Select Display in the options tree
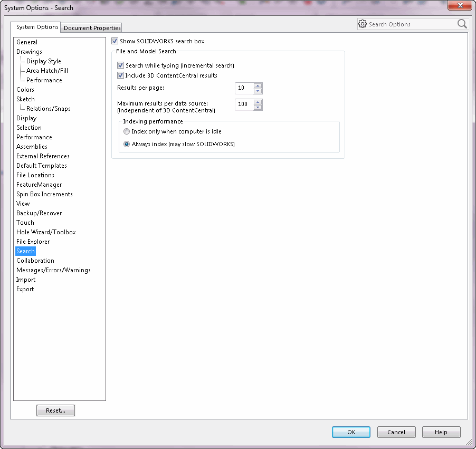The width and height of the screenshot is (476, 449). click(x=26, y=118)
